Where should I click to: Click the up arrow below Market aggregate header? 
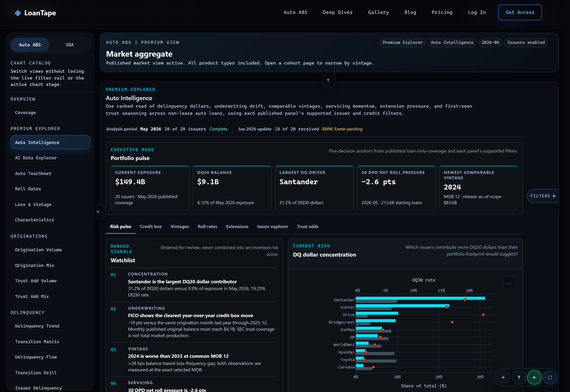[328, 81]
